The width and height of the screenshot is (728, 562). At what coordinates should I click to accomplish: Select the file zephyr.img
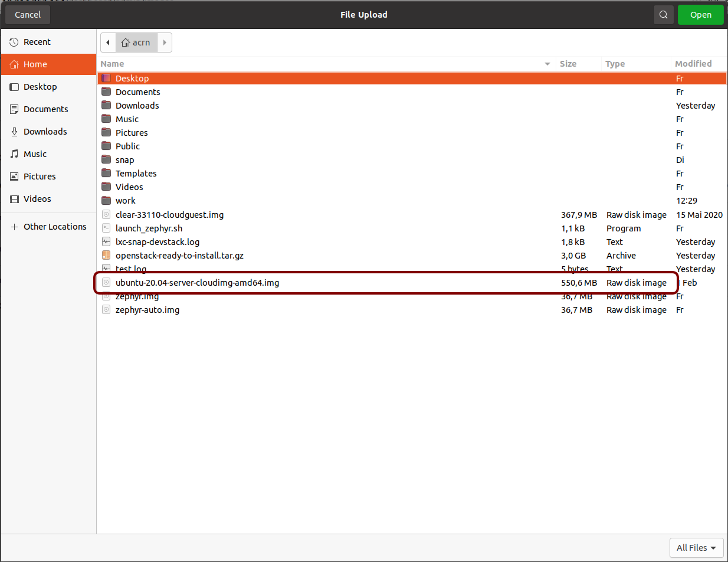pyautogui.click(x=137, y=296)
